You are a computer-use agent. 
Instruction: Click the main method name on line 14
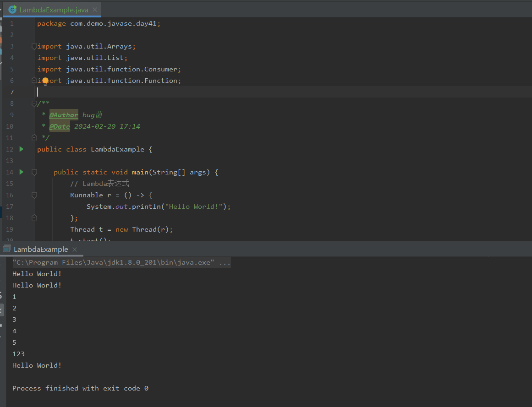(140, 172)
